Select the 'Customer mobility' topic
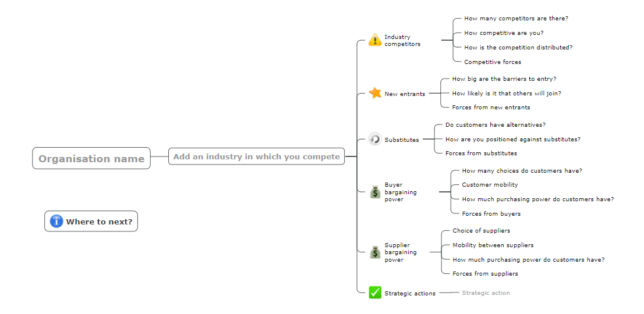The height and width of the screenshot is (314, 644). click(490, 184)
